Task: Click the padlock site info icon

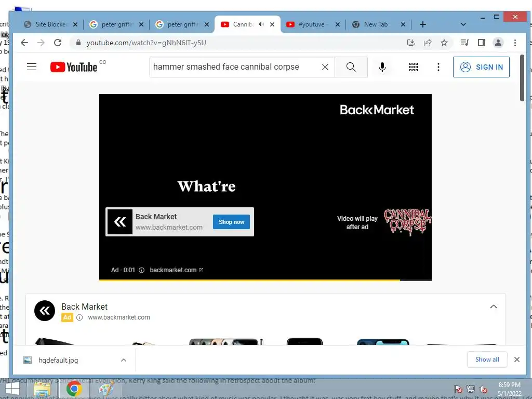Action: (78, 43)
